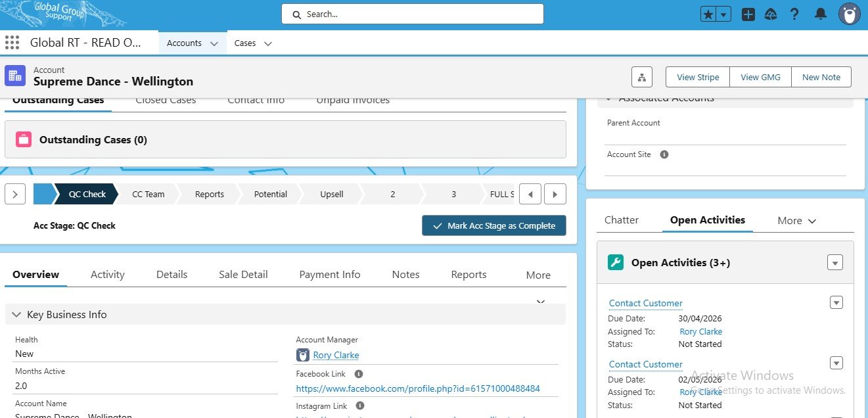Open the Global Actions plus icon
Image resolution: width=868 pixels, height=418 pixels.
(748, 14)
